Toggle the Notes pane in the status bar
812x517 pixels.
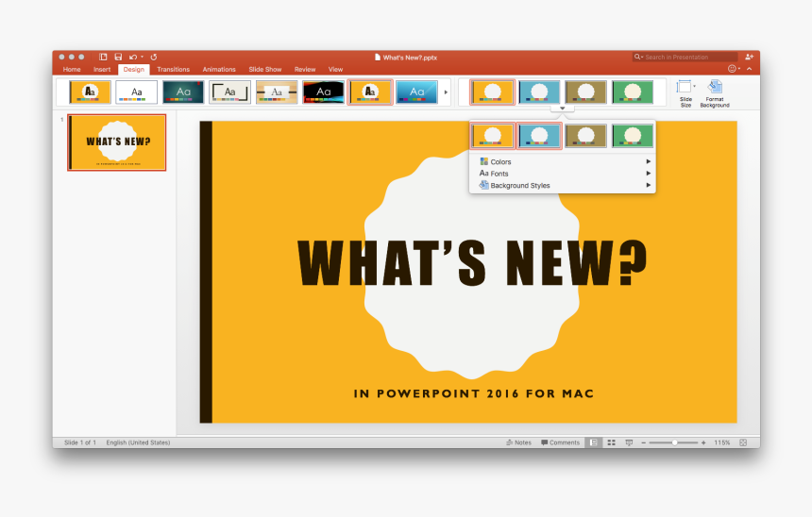[x=519, y=442]
